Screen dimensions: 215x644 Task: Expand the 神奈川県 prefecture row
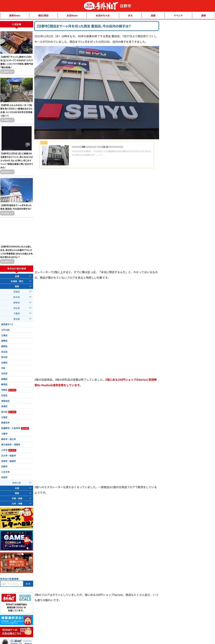pos(17,483)
